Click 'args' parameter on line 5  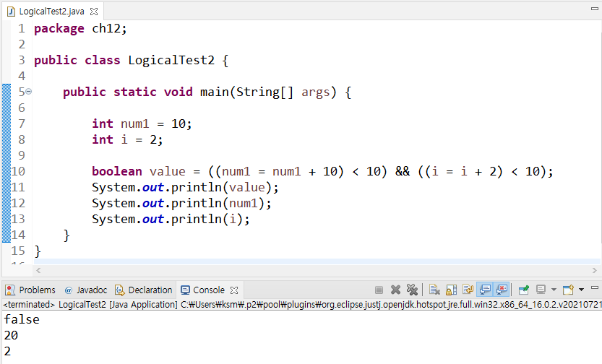click(316, 93)
